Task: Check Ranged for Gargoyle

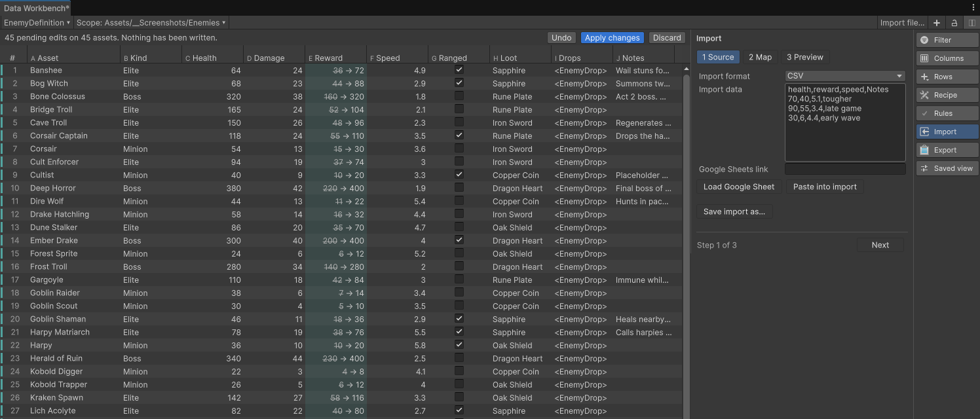Action: coord(459,279)
